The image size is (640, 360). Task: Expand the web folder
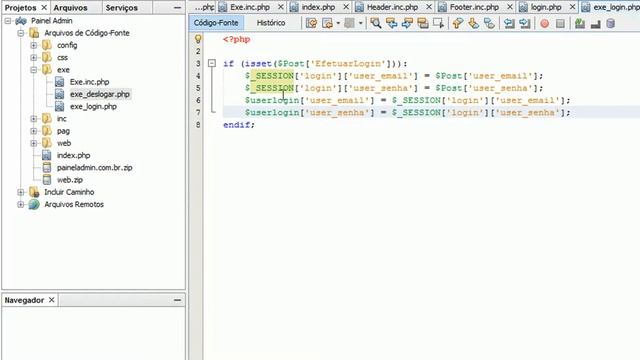point(34,143)
